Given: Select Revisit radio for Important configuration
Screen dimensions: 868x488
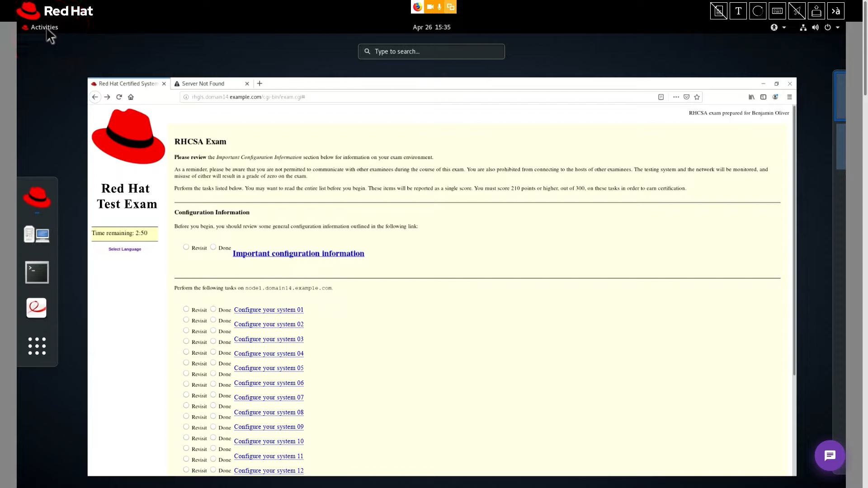Looking at the screenshot, I should pos(186,247).
